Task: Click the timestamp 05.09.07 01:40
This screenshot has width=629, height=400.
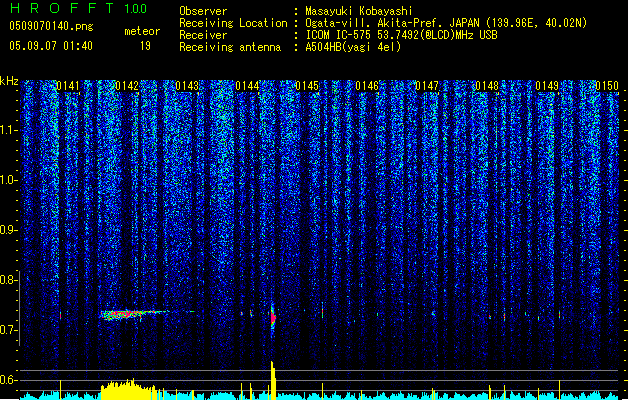Action: click(x=51, y=46)
